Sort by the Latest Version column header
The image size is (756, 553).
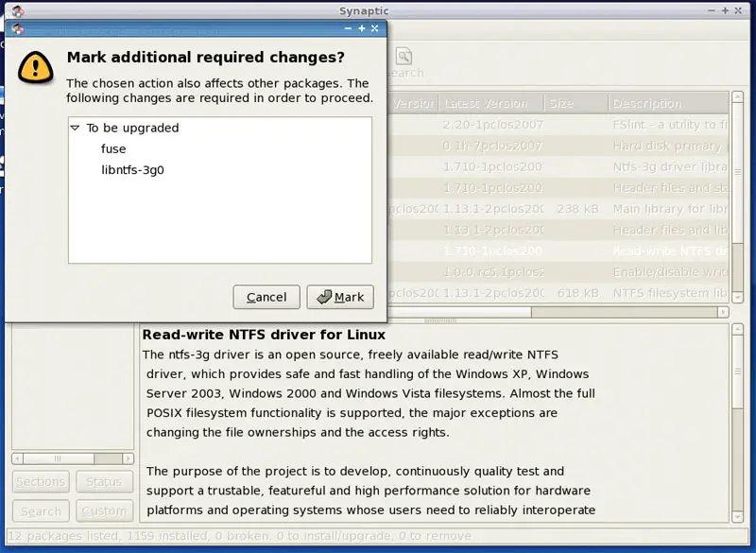click(490, 103)
